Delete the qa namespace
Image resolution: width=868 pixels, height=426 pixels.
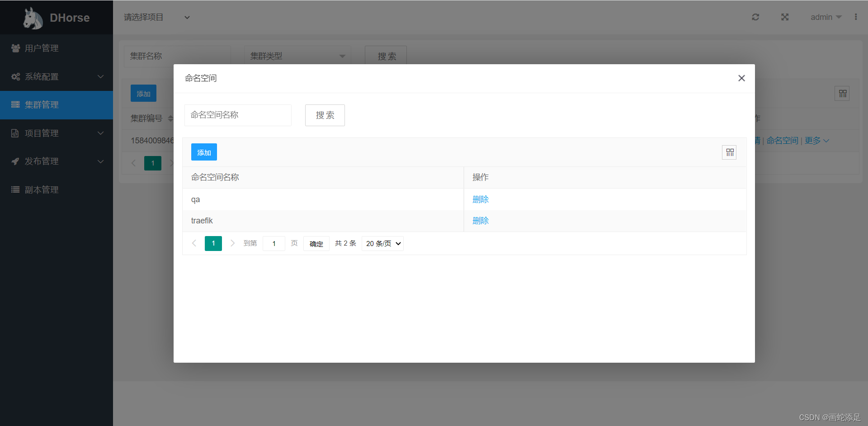click(x=481, y=199)
